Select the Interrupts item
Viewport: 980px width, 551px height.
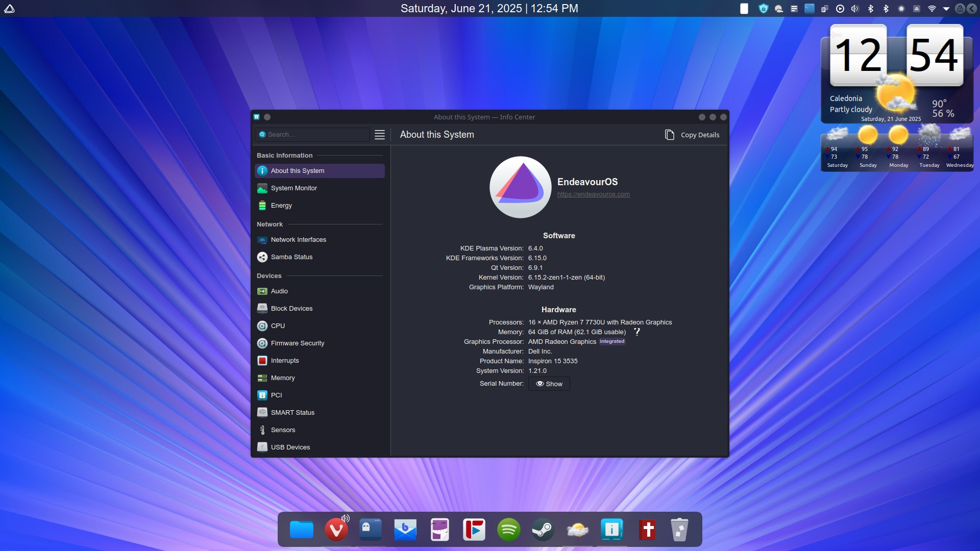click(284, 361)
